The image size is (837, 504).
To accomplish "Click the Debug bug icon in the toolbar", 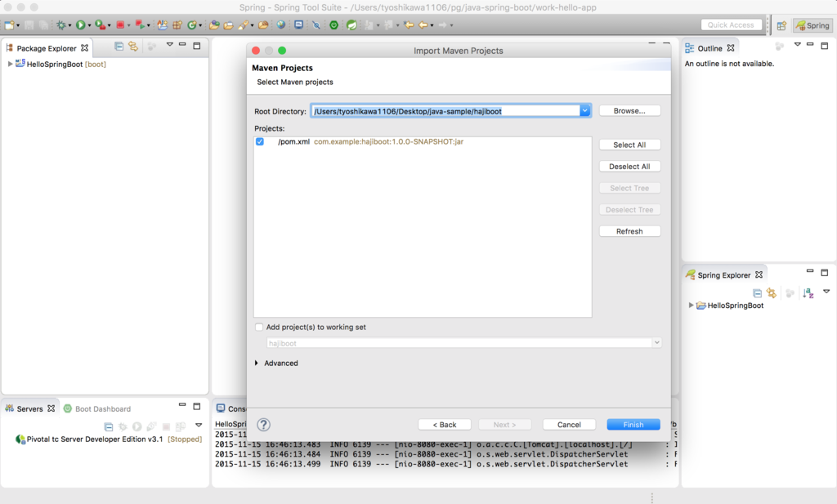I will 61,25.
